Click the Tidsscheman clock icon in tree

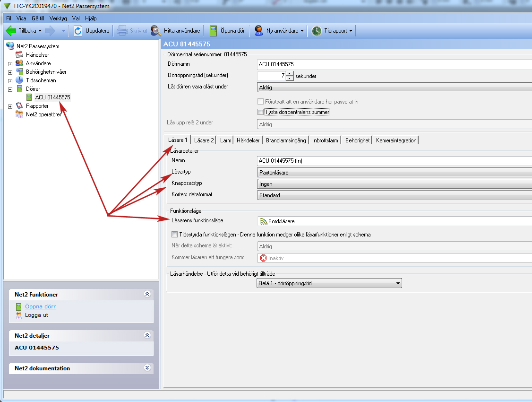pyautogui.click(x=20, y=80)
